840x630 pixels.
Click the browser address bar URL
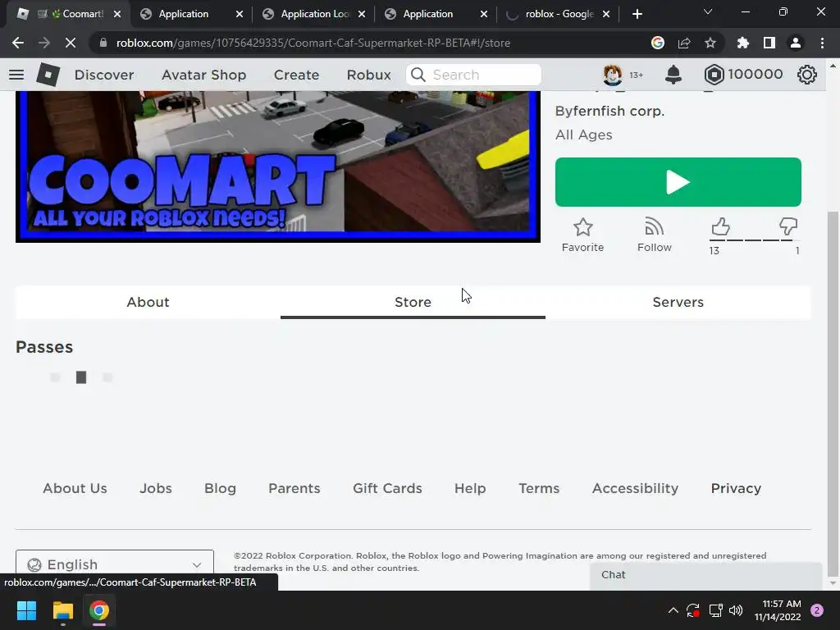click(x=313, y=43)
